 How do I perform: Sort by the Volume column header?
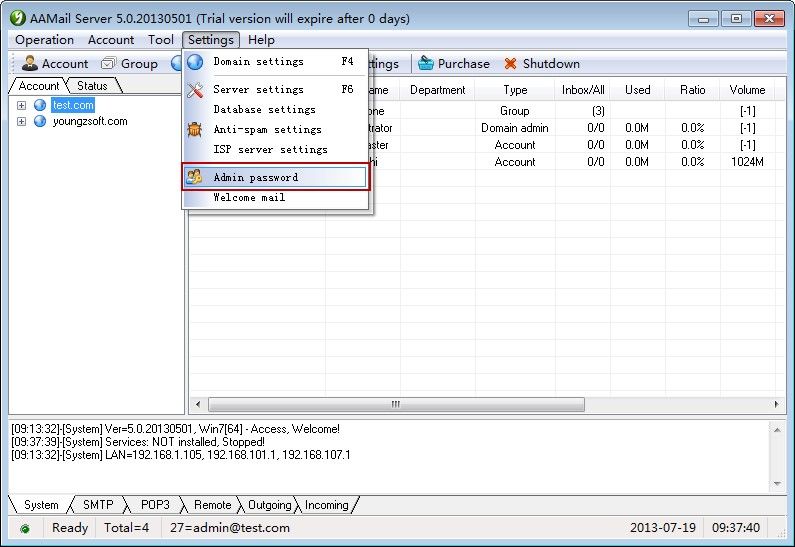coord(747,90)
